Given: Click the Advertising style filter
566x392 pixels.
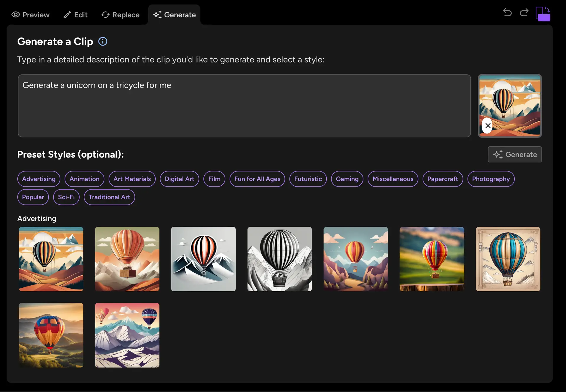Looking at the screenshot, I should tap(39, 178).
